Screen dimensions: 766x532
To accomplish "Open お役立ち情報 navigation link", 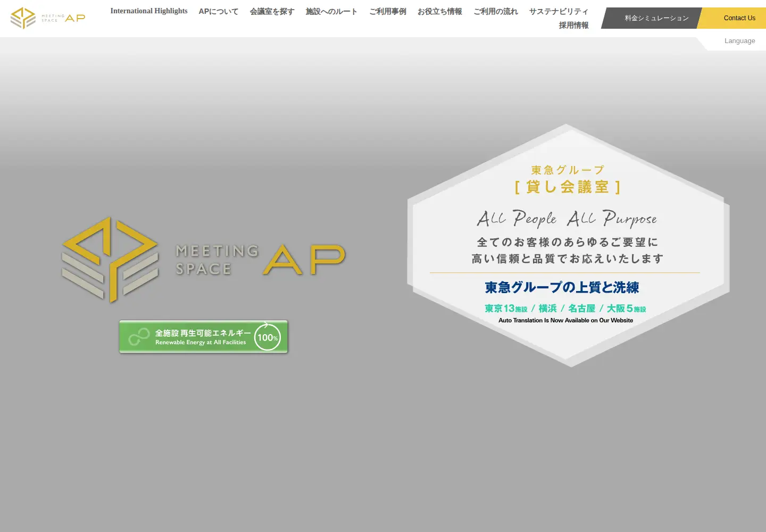I will 440,11.
